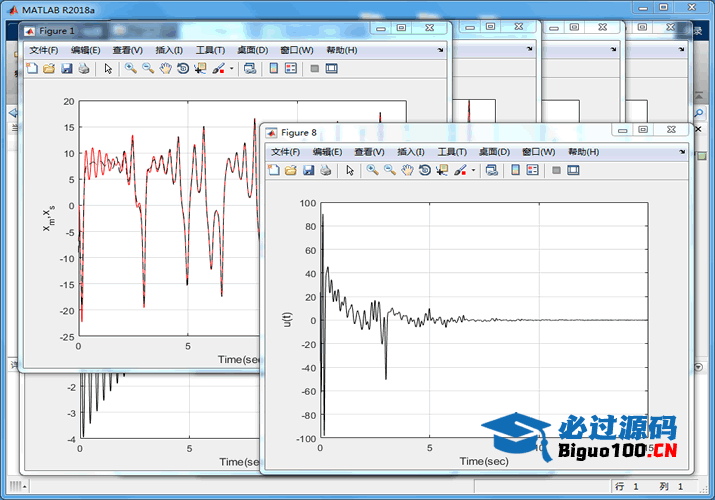Click the u(t) y-axis label
This screenshot has width=715, height=500.
pos(287,319)
